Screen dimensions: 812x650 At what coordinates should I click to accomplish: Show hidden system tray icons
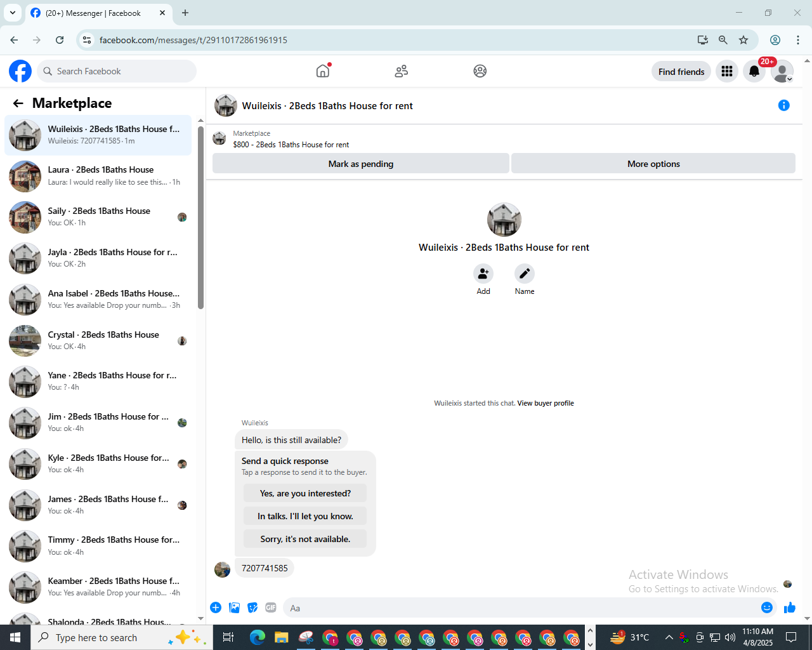coord(669,637)
